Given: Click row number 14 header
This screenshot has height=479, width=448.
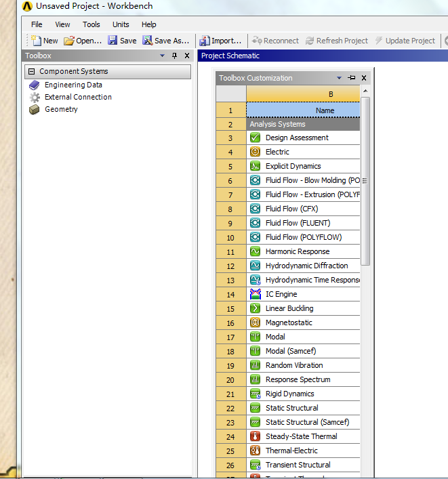Looking at the screenshot, I should click(x=230, y=294).
